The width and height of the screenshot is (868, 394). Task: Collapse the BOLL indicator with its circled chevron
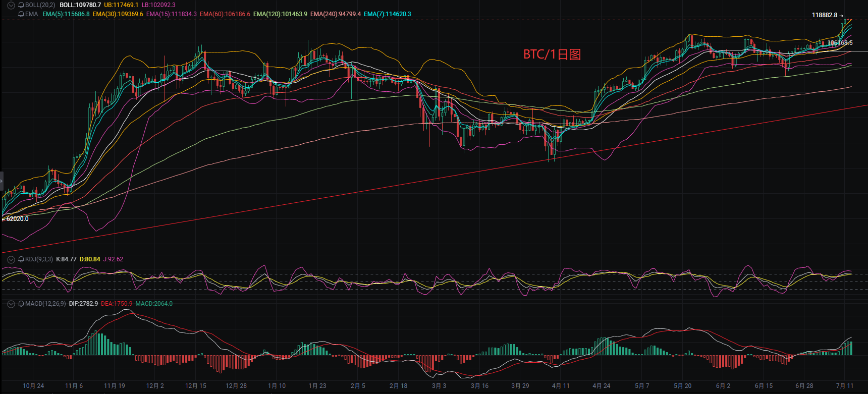click(11, 5)
